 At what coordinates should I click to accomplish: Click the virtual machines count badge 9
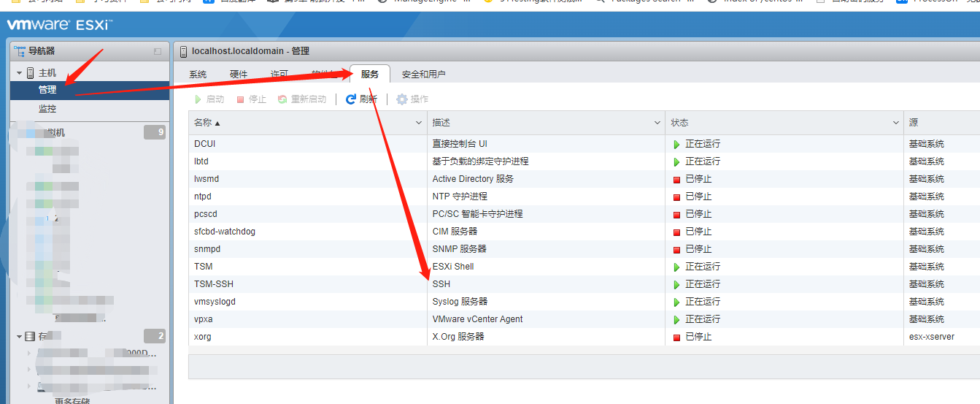155,132
